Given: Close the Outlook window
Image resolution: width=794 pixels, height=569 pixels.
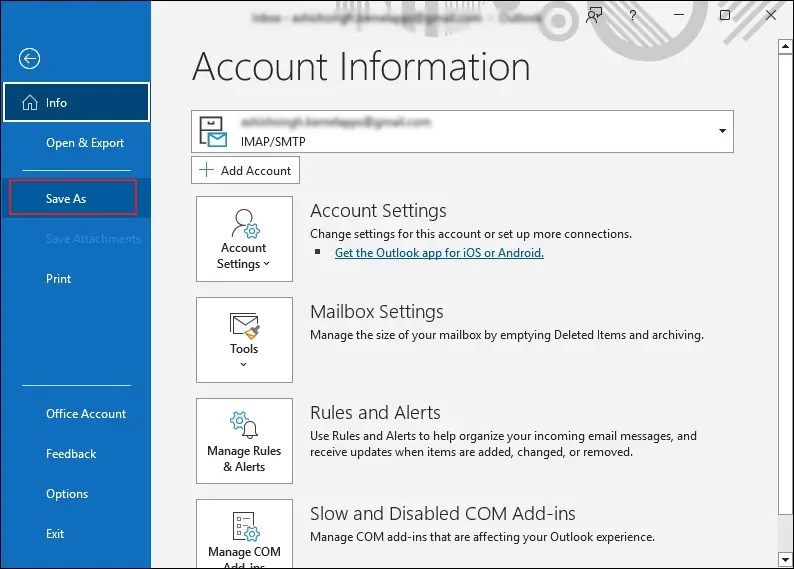Looking at the screenshot, I should [771, 15].
